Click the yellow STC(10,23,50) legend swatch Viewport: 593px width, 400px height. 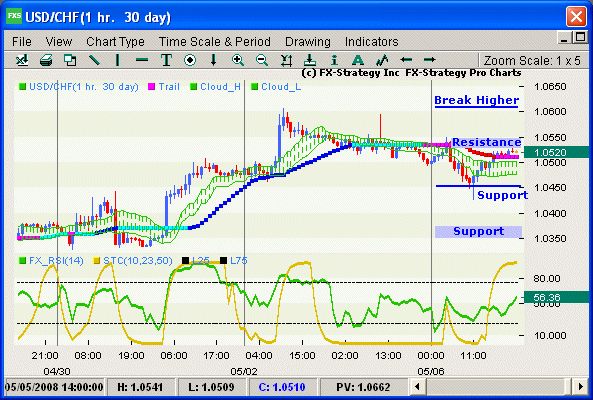coord(96,260)
